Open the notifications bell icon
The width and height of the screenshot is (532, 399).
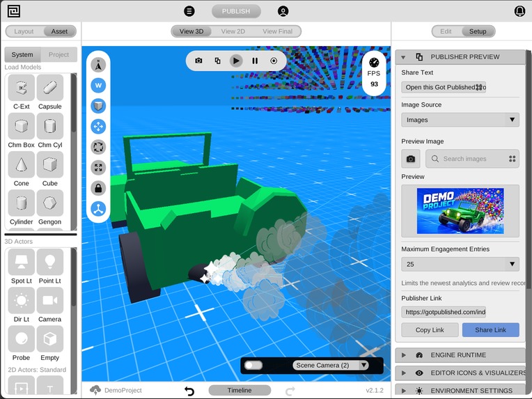pyautogui.click(x=519, y=11)
